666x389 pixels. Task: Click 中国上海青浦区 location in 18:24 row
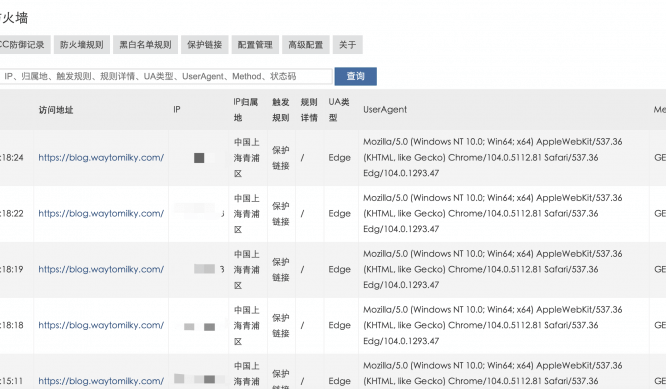[x=247, y=158]
